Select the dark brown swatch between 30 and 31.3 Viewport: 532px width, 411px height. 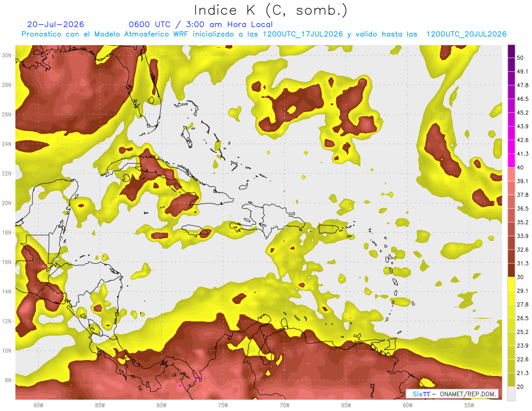point(511,270)
